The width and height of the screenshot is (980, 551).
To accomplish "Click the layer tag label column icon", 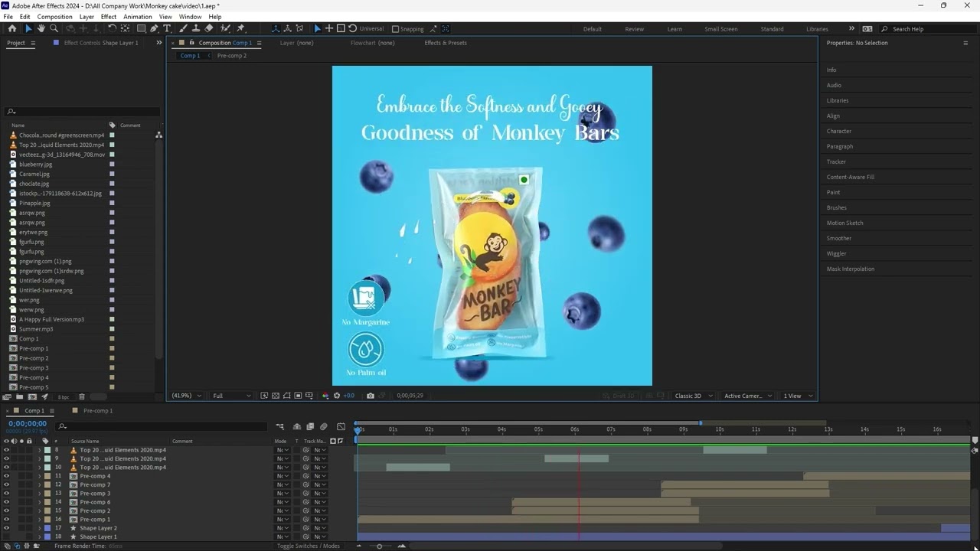I will coord(45,441).
